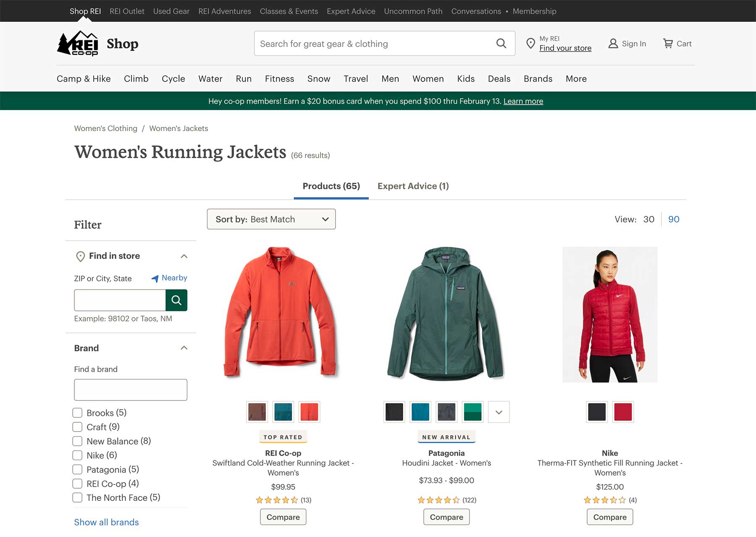Go to Membership page

[x=534, y=11]
